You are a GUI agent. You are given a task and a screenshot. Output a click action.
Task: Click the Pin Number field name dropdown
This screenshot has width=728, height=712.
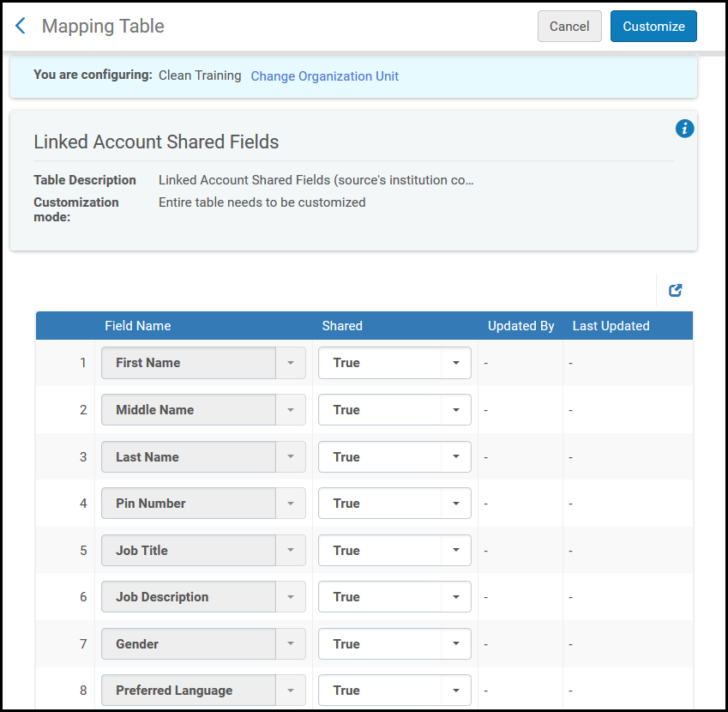(203, 504)
